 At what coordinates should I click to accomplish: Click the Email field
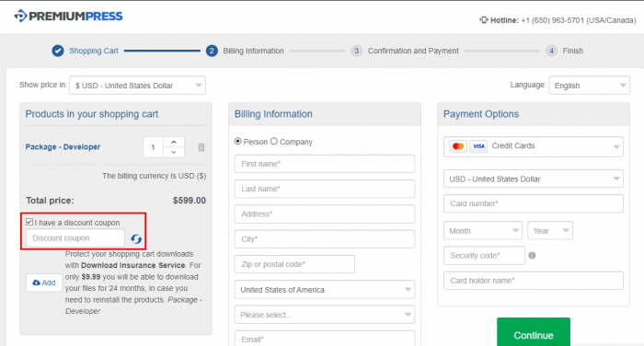(325, 339)
